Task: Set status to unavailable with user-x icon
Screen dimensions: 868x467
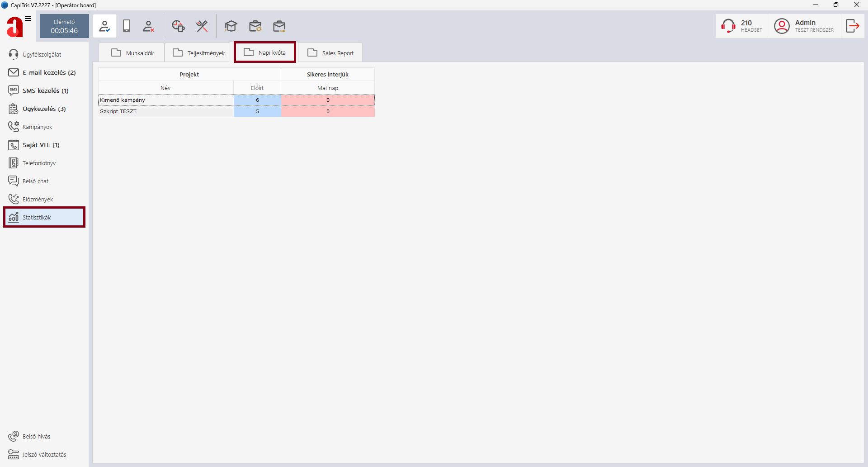Action: coord(148,26)
